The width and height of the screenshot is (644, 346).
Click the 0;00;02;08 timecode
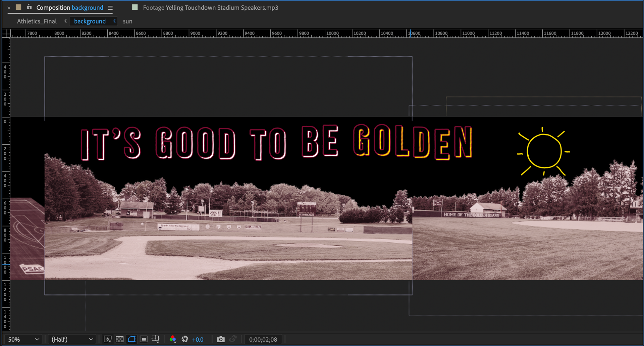(263, 339)
